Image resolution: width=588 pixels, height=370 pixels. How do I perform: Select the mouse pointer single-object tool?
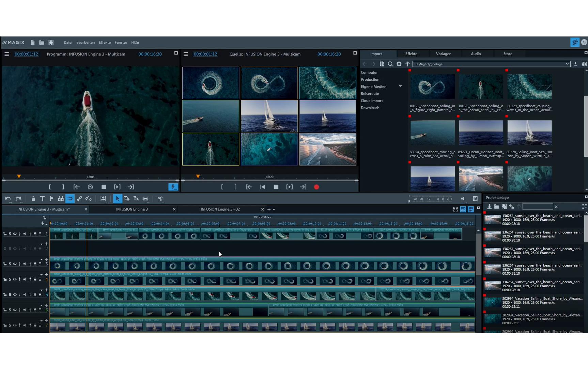pyautogui.click(x=117, y=199)
